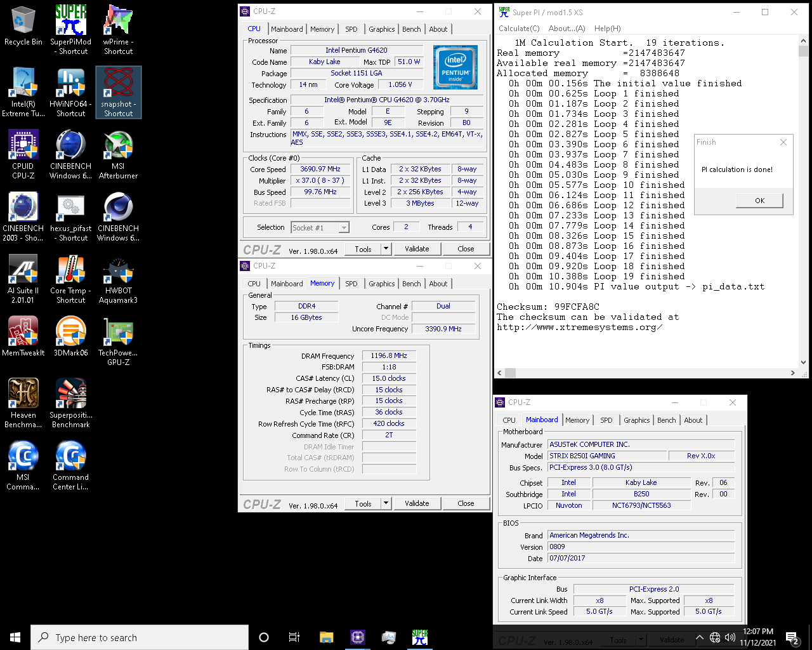The image size is (812, 650).
Task: Open Core Temp shortcut icon
Action: coord(70,279)
